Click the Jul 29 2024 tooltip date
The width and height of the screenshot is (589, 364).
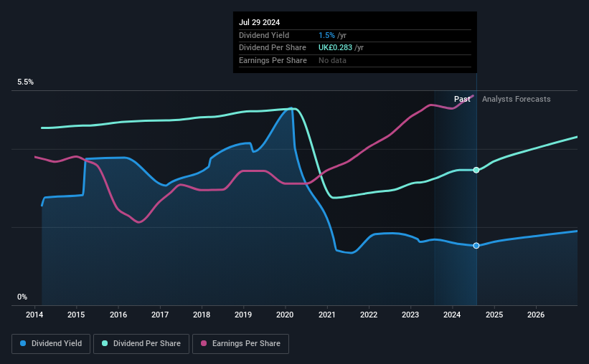259,22
